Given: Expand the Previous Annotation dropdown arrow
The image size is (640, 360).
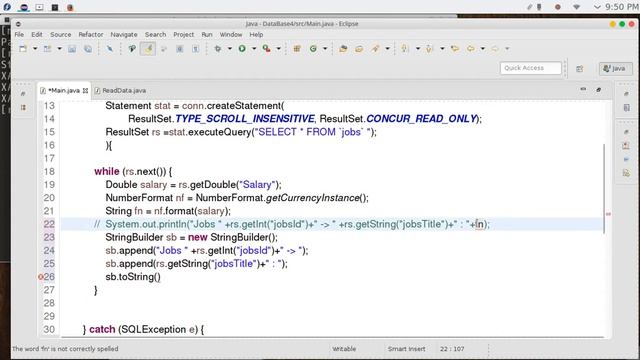Looking at the screenshot, I should point(442,49).
